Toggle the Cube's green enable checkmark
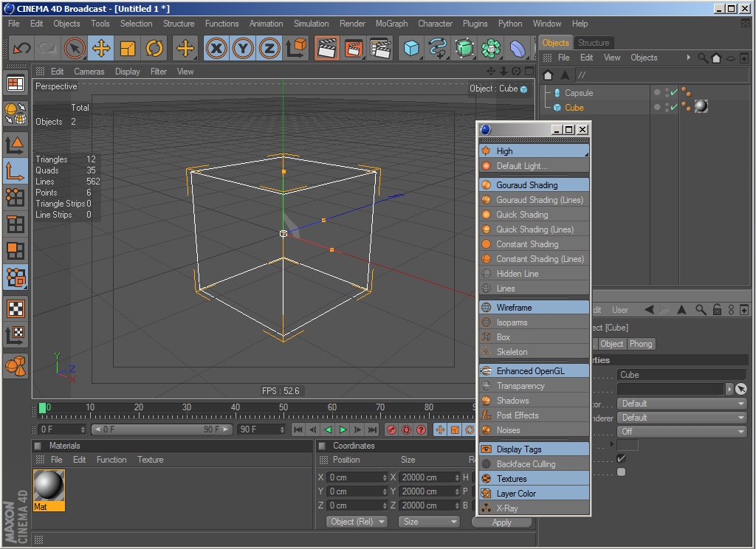The width and height of the screenshot is (756, 549). (x=673, y=107)
